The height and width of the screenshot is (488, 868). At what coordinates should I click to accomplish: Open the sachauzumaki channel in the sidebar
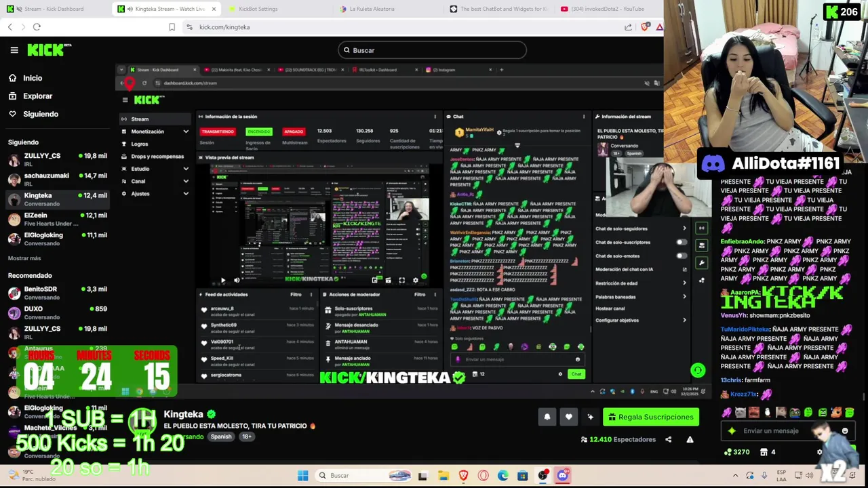coord(57,179)
